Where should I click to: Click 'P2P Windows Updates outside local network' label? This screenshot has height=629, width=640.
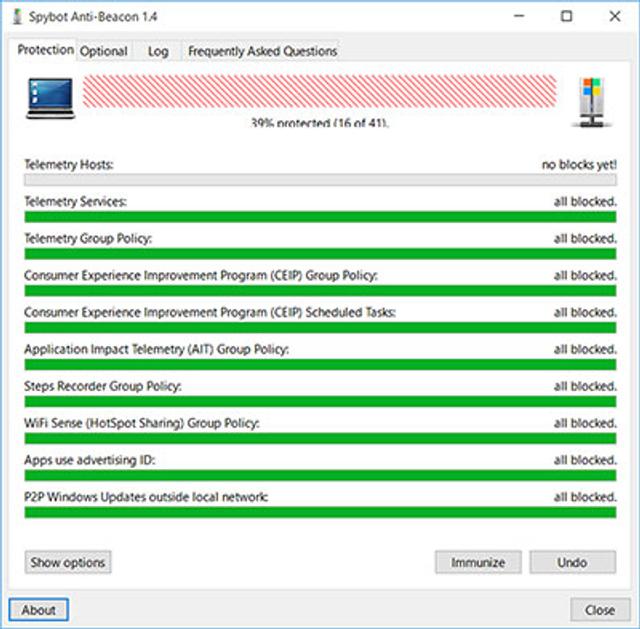coord(146,497)
